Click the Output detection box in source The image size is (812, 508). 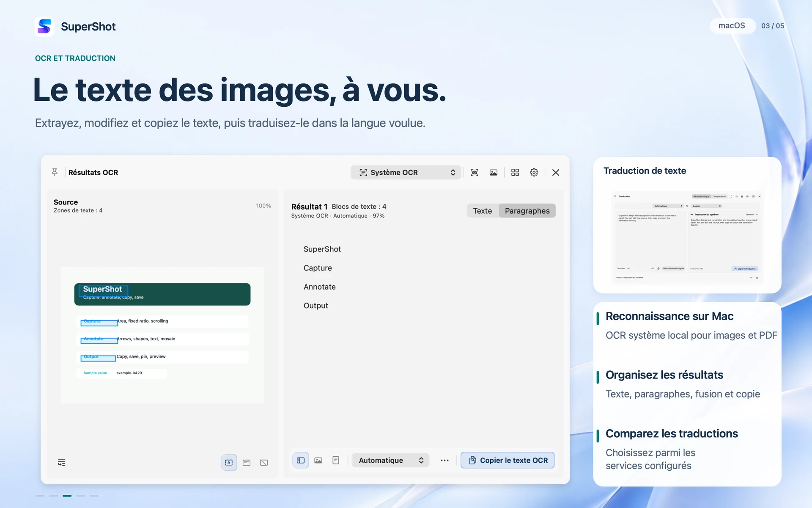pos(98,358)
